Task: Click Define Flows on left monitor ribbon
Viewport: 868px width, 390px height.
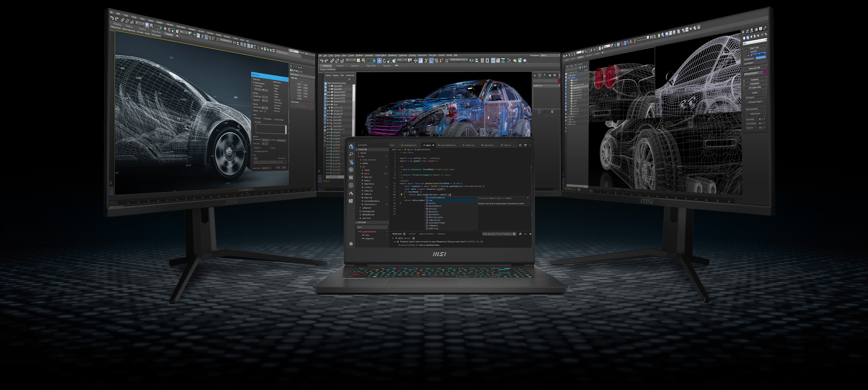Action: (116, 28)
